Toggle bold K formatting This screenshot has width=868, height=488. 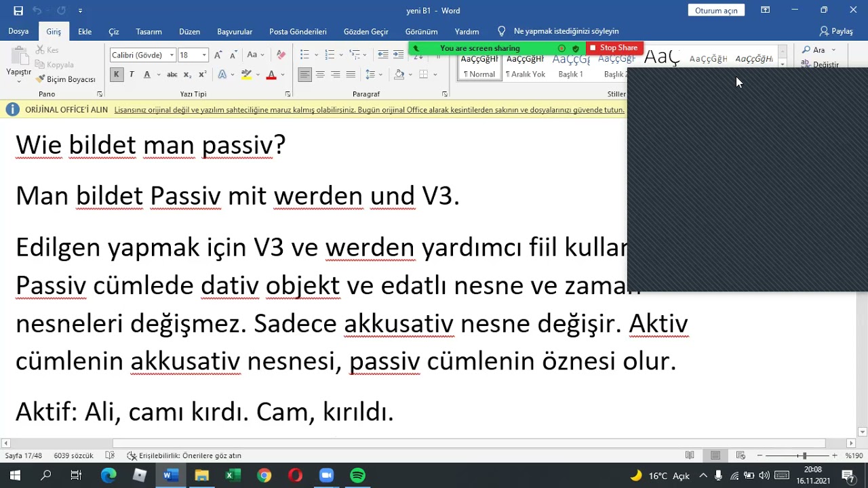(x=117, y=75)
